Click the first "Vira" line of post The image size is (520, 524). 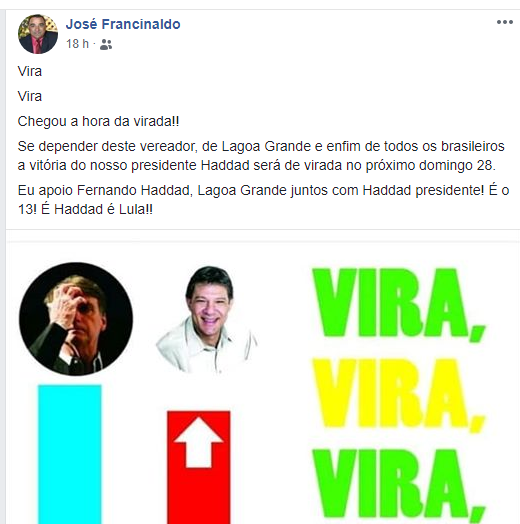pos(30,71)
